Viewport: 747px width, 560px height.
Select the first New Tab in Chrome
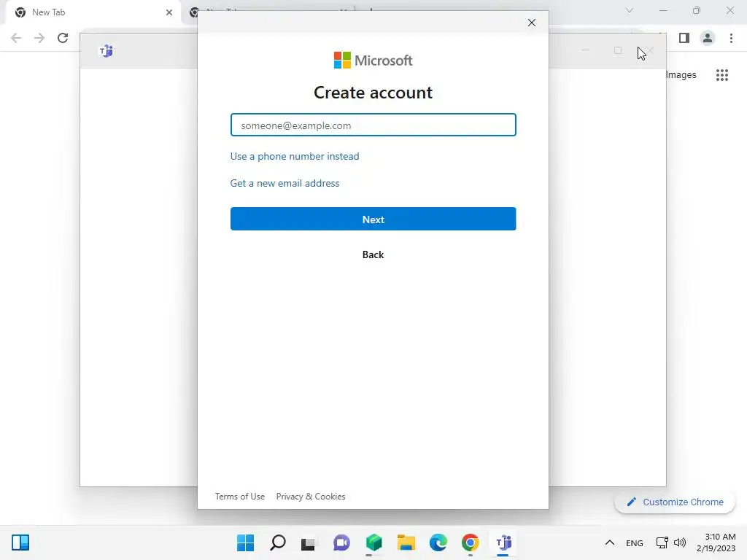(x=93, y=12)
